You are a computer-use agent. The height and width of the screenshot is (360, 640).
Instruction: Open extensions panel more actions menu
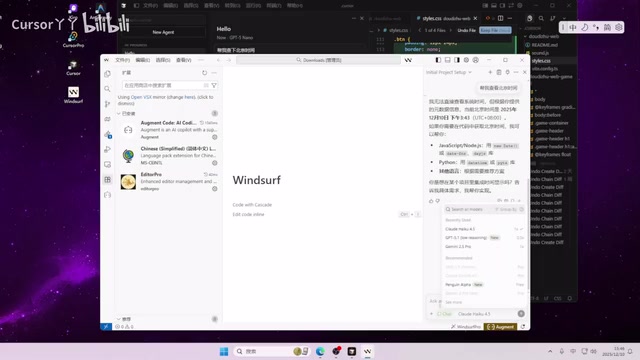coord(214,73)
